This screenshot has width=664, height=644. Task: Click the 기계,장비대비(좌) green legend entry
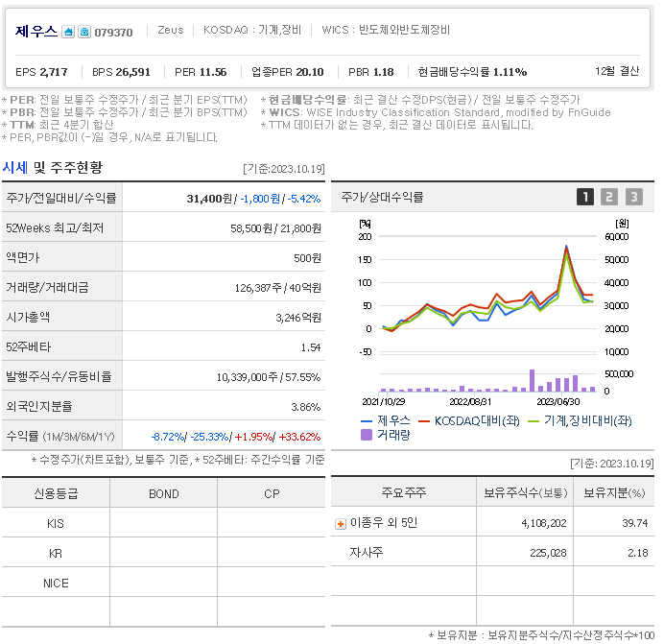coord(580,420)
